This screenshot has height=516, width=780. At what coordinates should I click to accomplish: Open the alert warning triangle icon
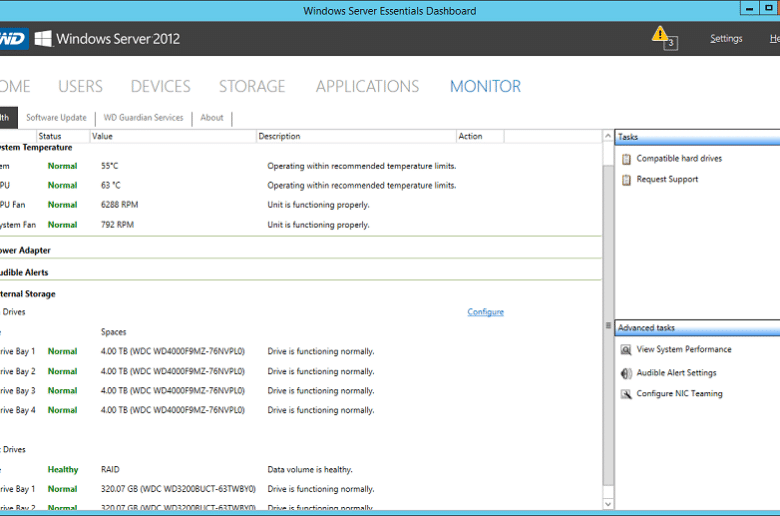tap(660, 34)
